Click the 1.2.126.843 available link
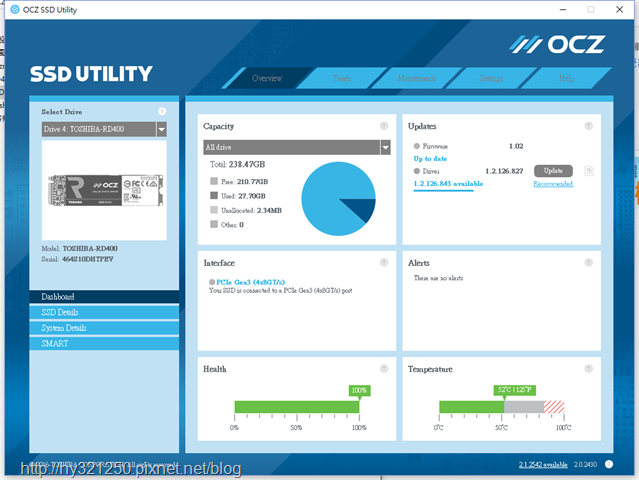Screen dimensions: 639x480 click(x=448, y=184)
